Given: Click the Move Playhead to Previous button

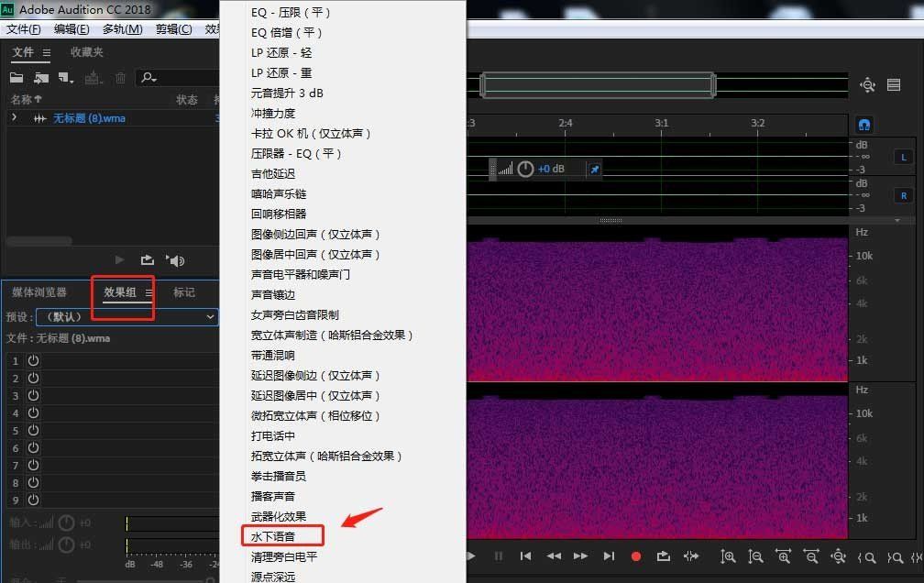Looking at the screenshot, I should pyautogui.click(x=525, y=555).
